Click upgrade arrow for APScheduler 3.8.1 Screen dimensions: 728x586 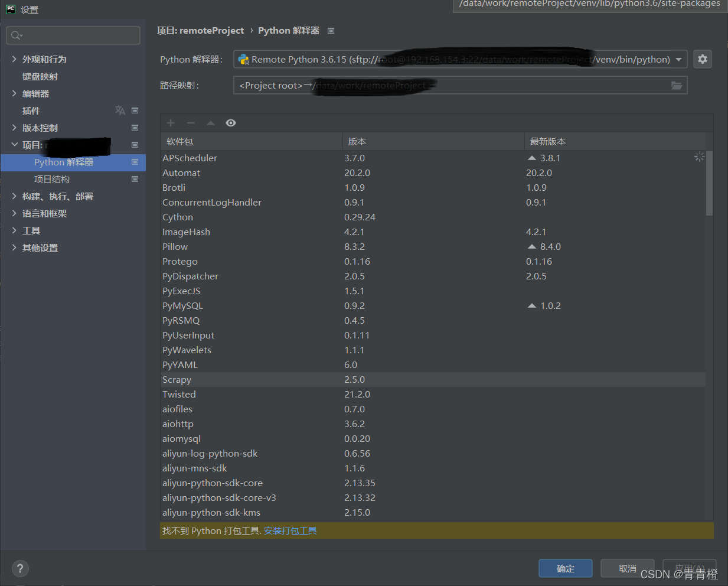pos(532,158)
